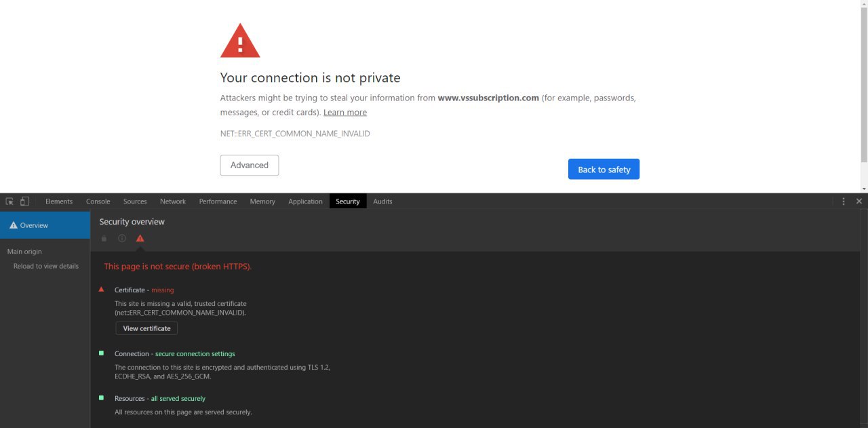
Task: Open DevTools three-dot customize menu
Action: tap(844, 201)
